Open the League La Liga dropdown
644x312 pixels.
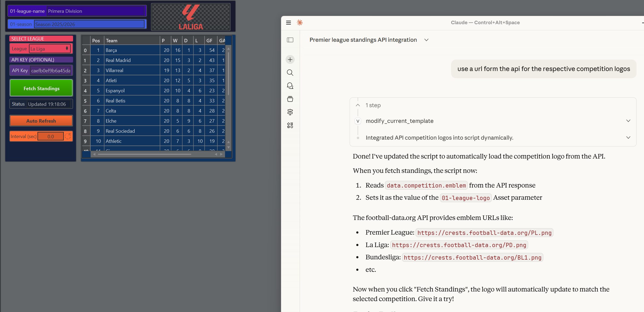(50, 49)
